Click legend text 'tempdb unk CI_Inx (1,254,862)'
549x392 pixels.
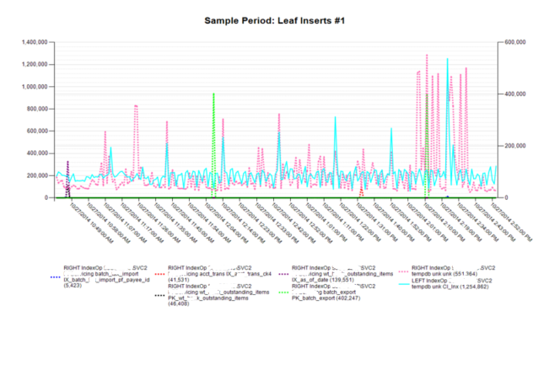450,287
